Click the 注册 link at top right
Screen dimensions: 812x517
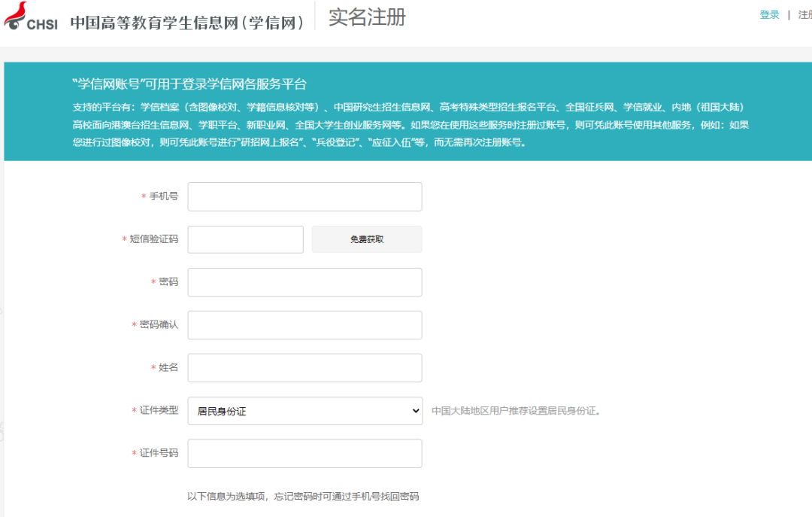805,14
